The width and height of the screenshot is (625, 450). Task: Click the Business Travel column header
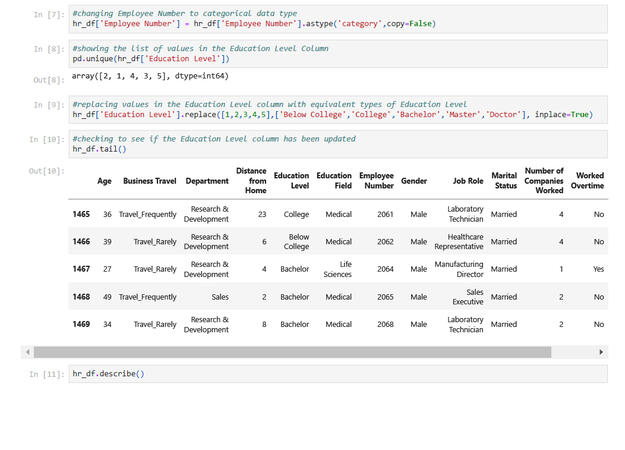click(x=149, y=181)
